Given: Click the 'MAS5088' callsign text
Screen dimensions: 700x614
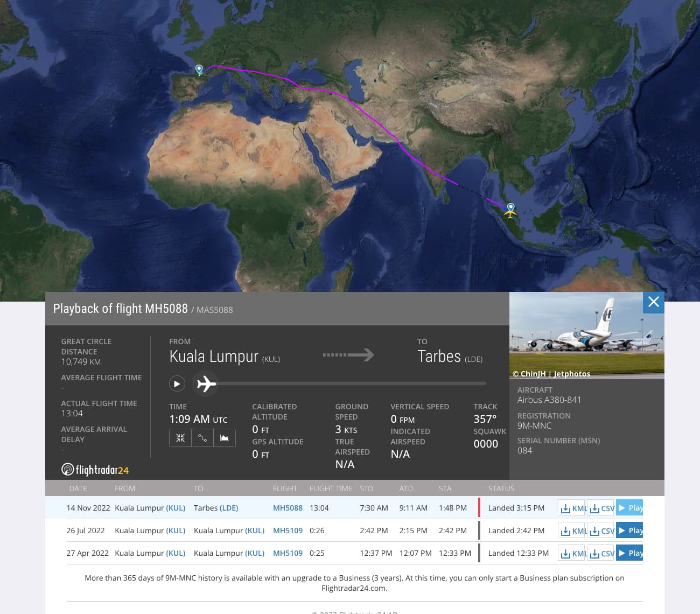Looking at the screenshot, I should pos(215,310).
